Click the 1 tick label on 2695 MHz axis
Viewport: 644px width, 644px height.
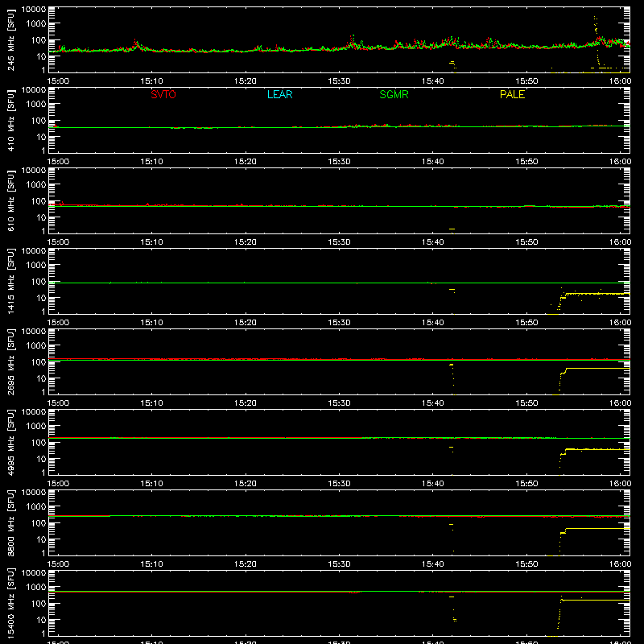coord(43,392)
